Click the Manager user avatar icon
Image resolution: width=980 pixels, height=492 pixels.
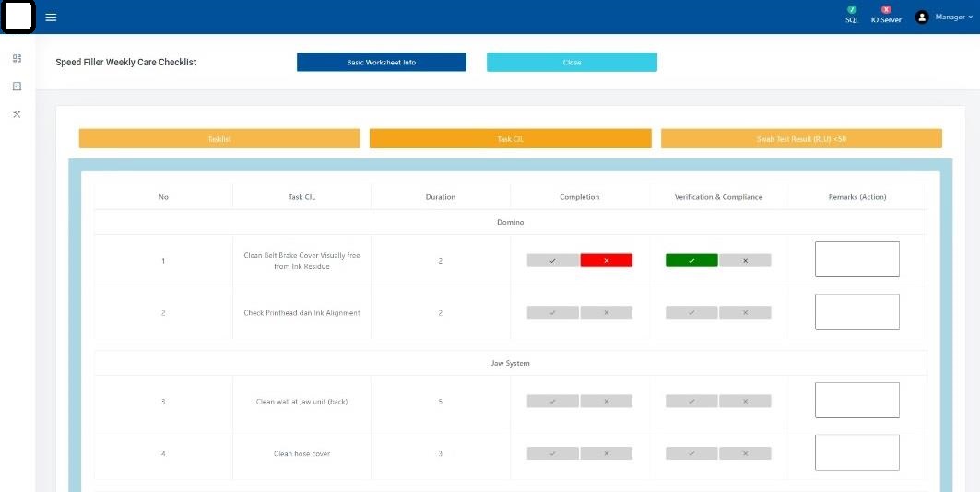tap(921, 18)
